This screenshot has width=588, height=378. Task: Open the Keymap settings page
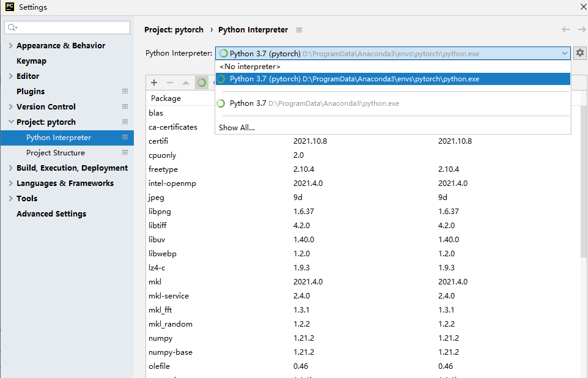[32, 61]
